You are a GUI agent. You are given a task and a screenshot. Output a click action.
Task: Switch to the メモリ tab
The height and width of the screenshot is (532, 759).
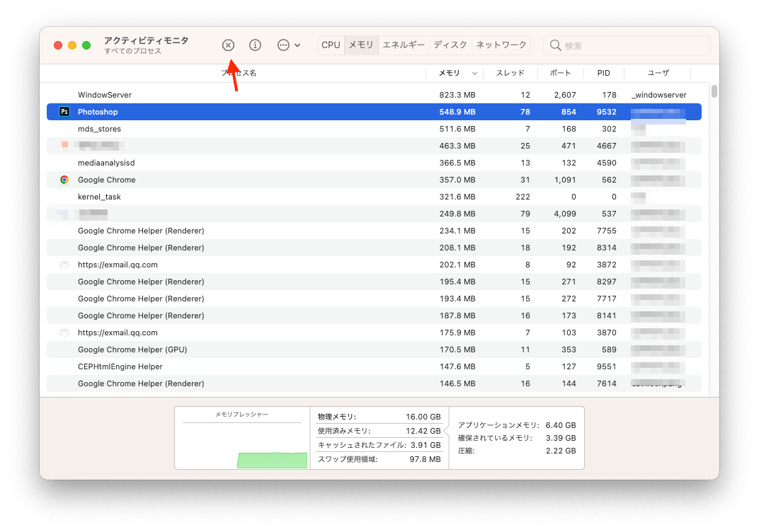point(361,45)
